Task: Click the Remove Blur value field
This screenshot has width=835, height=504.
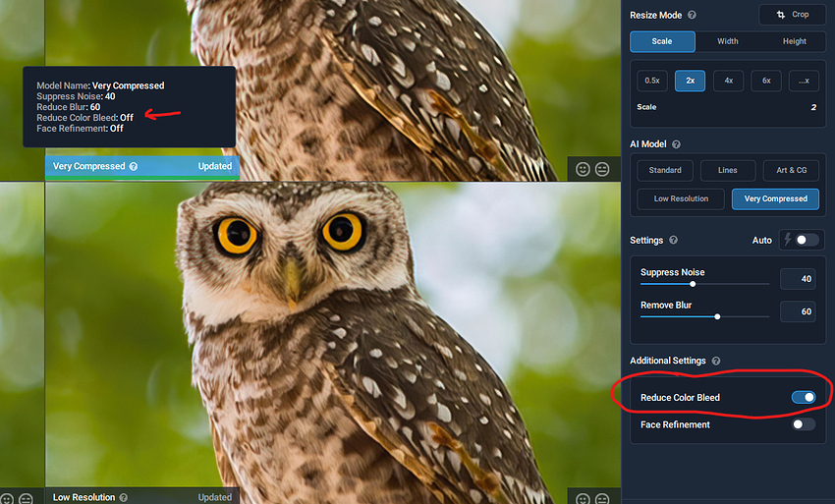Action: [x=797, y=311]
